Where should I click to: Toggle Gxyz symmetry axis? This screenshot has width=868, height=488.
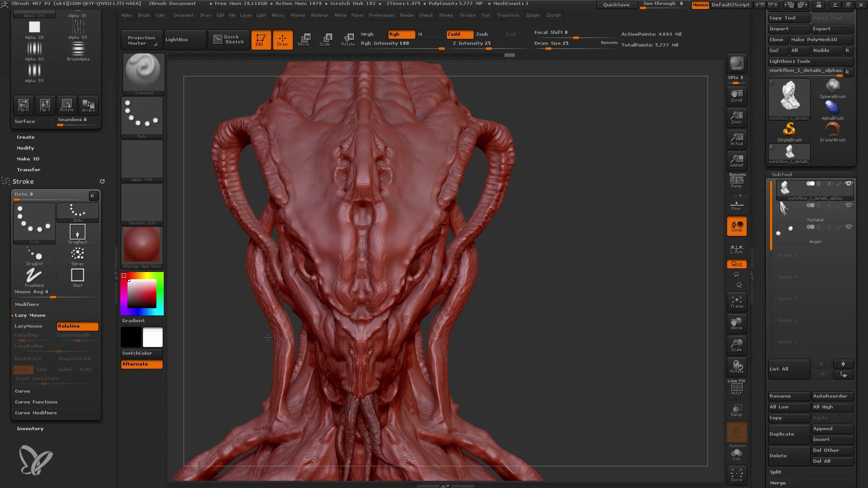pyautogui.click(x=737, y=264)
